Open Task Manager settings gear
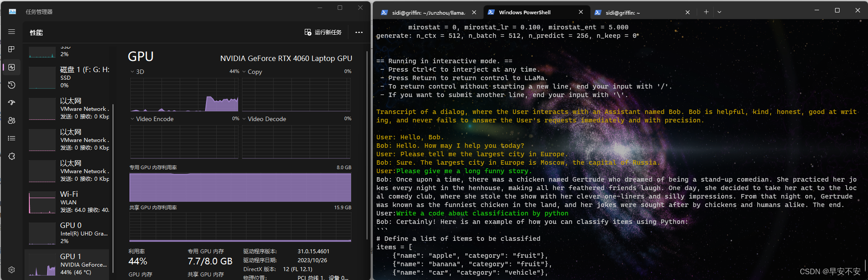 coord(12,270)
